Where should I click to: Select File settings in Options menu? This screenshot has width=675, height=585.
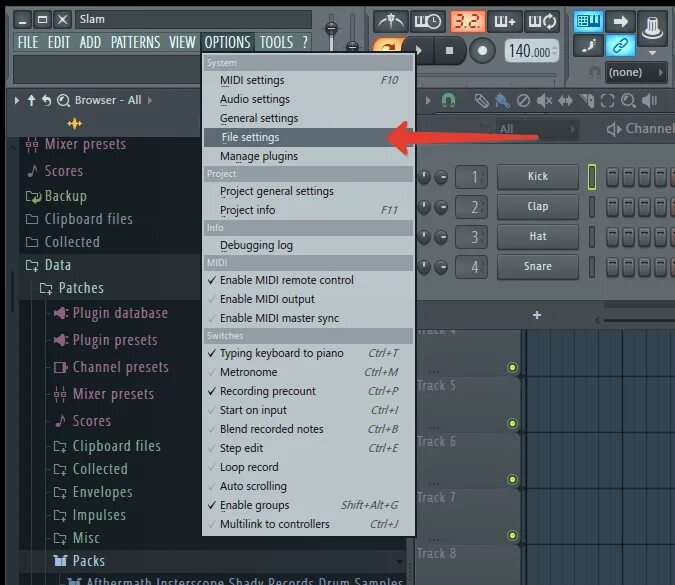point(308,137)
